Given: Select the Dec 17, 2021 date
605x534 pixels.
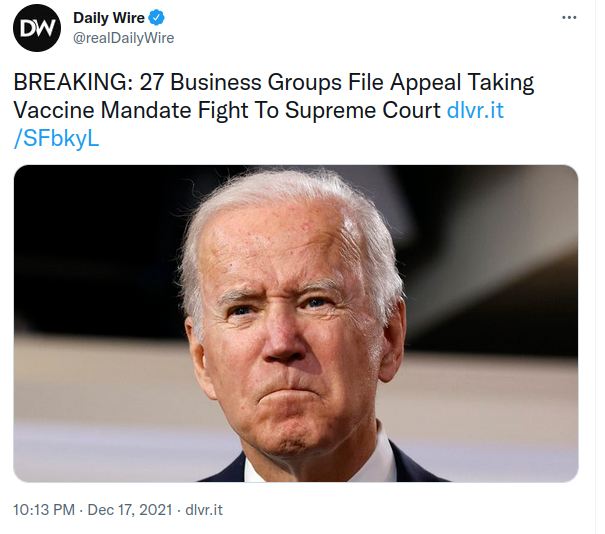Looking at the screenshot, I should [130, 510].
